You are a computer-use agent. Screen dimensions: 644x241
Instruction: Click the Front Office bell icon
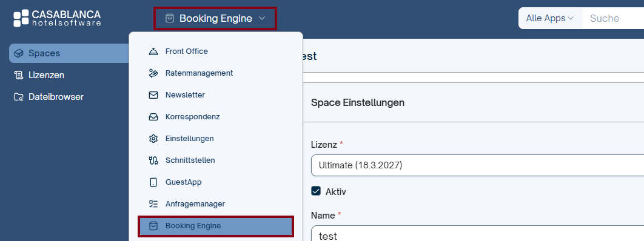[x=153, y=51]
